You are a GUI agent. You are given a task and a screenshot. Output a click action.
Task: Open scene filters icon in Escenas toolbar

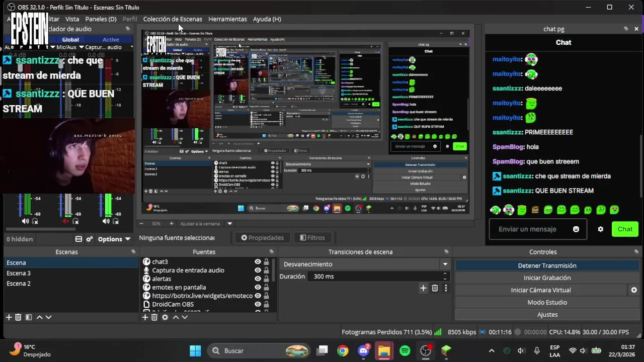(x=29, y=317)
